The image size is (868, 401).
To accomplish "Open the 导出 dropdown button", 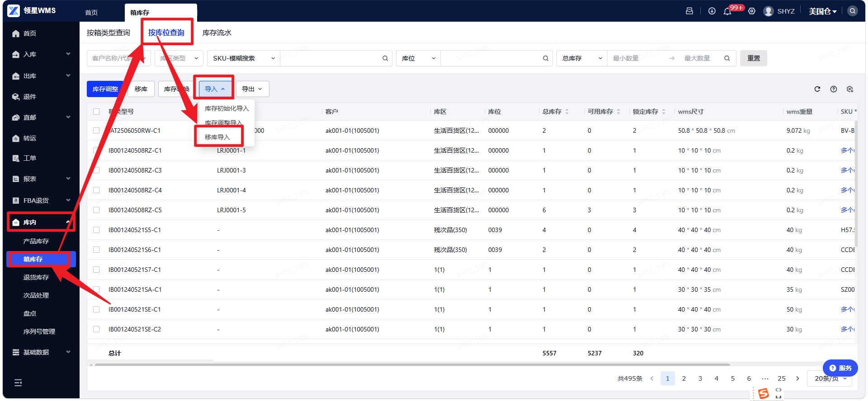I will point(252,89).
